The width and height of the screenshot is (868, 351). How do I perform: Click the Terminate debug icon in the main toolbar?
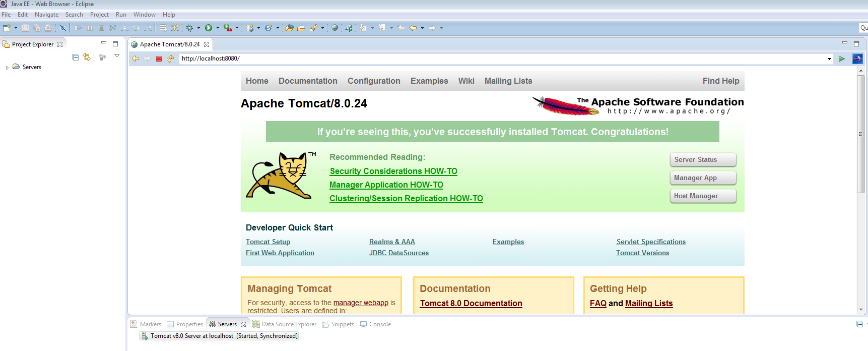point(101,28)
